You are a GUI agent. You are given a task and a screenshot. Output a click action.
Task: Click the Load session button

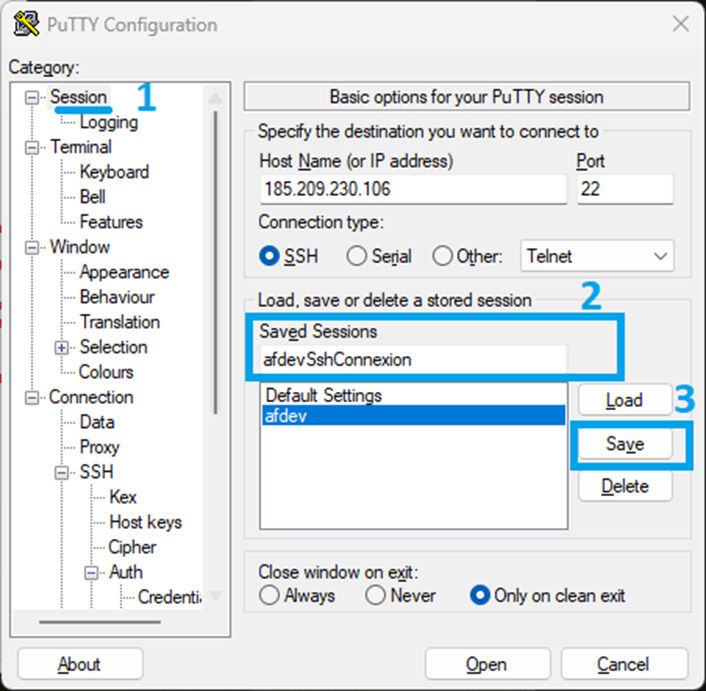[625, 400]
